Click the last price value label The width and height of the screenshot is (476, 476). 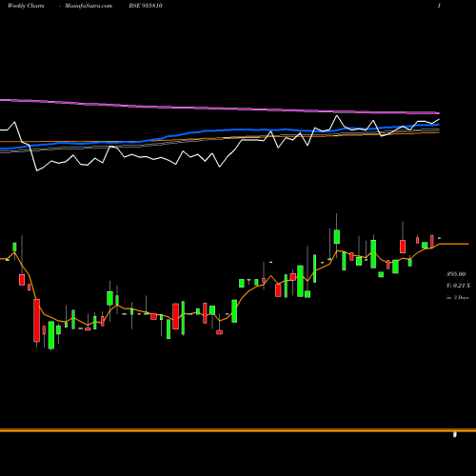(456, 274)
